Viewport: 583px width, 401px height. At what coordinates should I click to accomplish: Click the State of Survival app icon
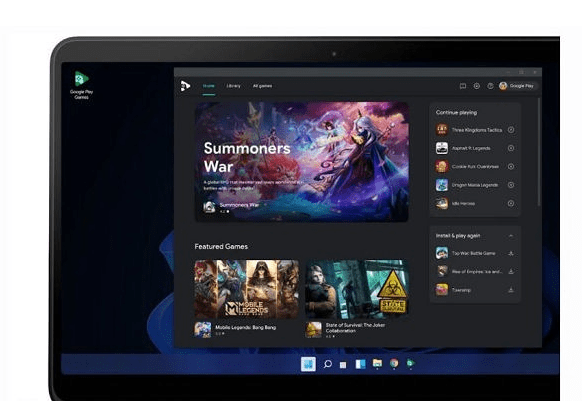click(313, 330)
